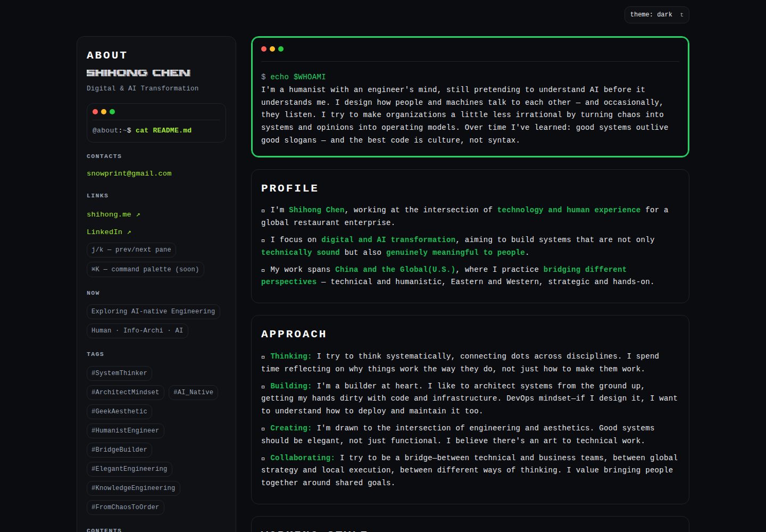Visit the shihong.me link

click(113, 214)
